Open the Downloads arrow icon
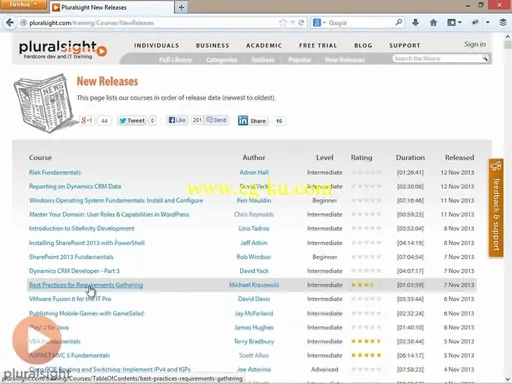The height and width of the screenshot is (384, 512). pyautogui.click(x=415, y=23)
